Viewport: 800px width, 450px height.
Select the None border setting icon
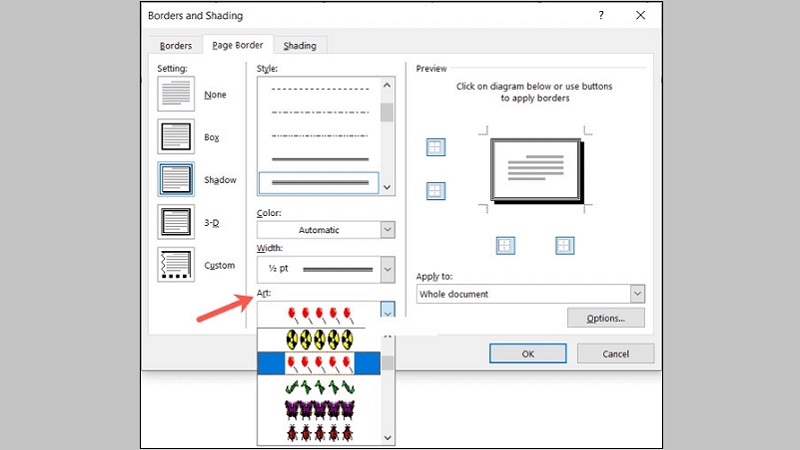pyautogui.click(x=176, y=95)
